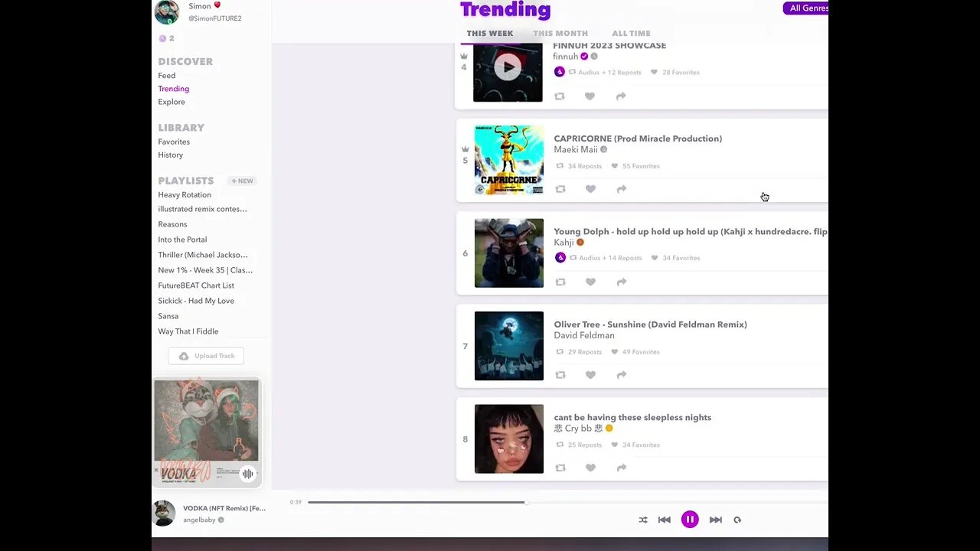
Task: Share cant be having these sleepless nights
Action: [x=622, y=468]
